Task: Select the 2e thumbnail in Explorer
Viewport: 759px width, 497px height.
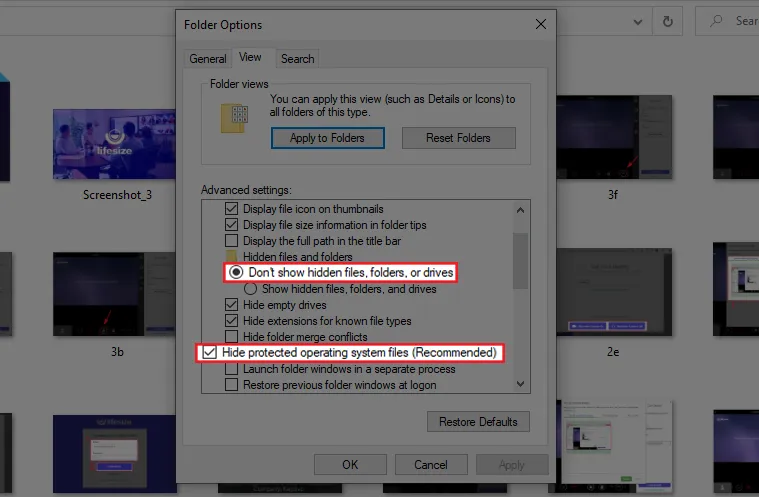Action: click(x=614, y=292)
